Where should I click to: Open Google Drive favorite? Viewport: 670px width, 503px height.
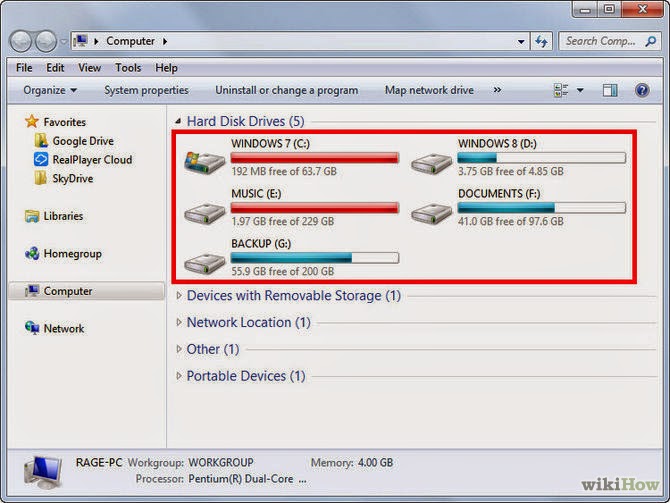click(x=83, y=141)
